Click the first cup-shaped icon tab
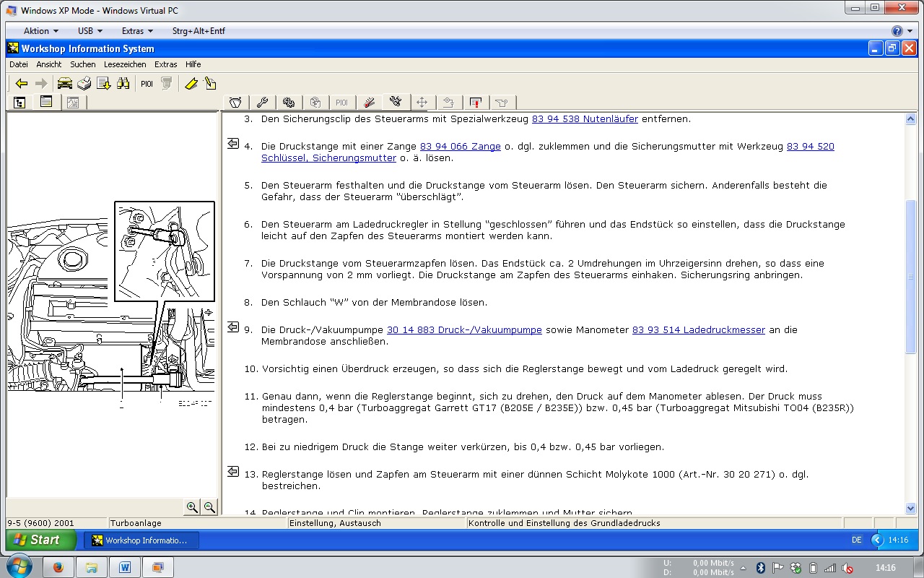This screenshot has width=924, height=578. [235, 103]
